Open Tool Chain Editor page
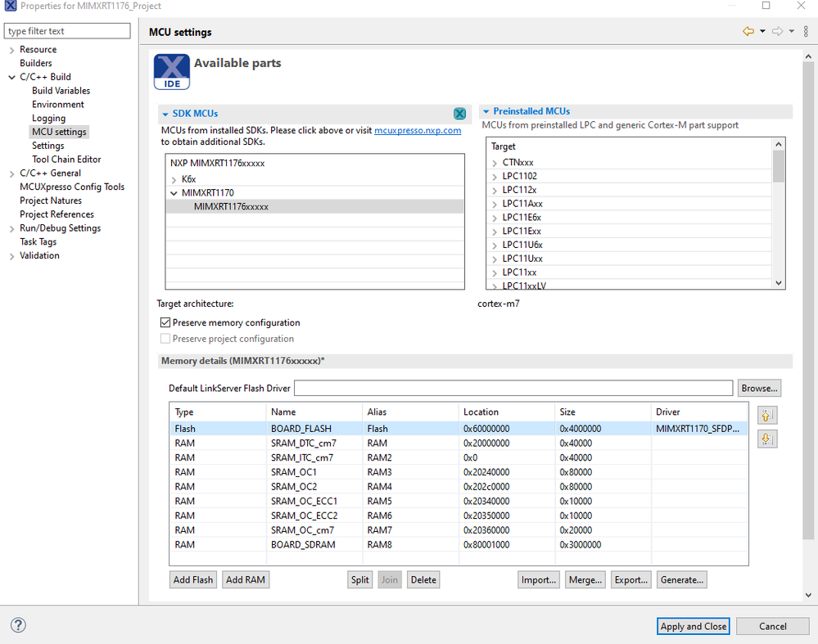Image resolution: width=818 pixels, height=644 pixels. click(x=66, y=160)
